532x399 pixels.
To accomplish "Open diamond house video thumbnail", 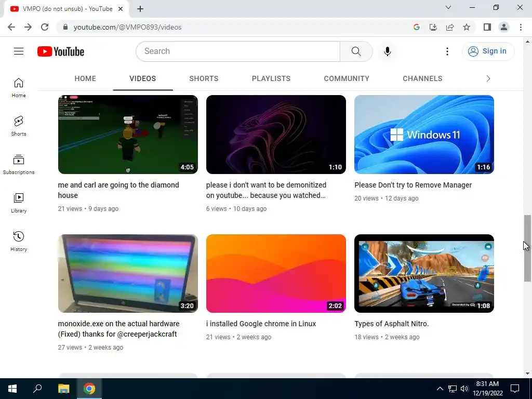I will 128,135.
